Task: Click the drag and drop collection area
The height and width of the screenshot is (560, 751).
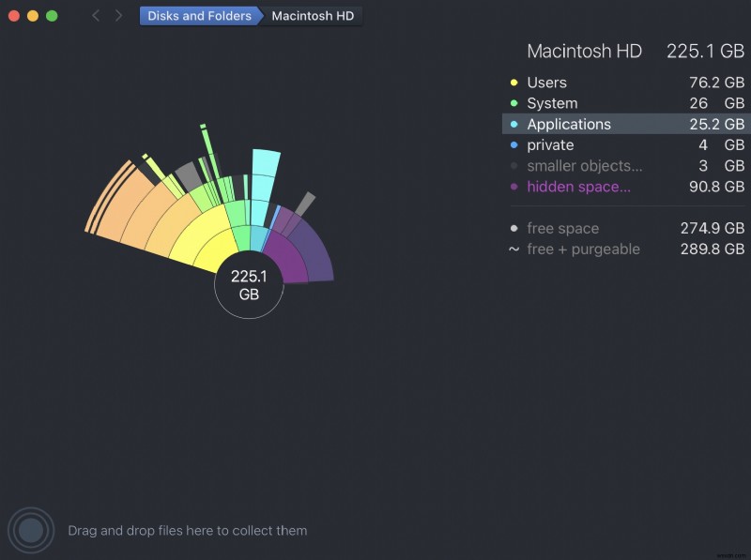Action: [188, 530]
